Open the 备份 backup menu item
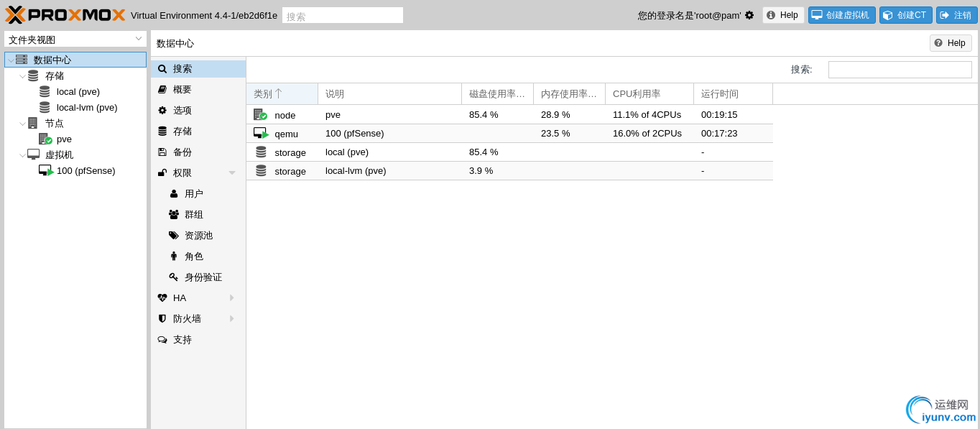 [198, 152]
